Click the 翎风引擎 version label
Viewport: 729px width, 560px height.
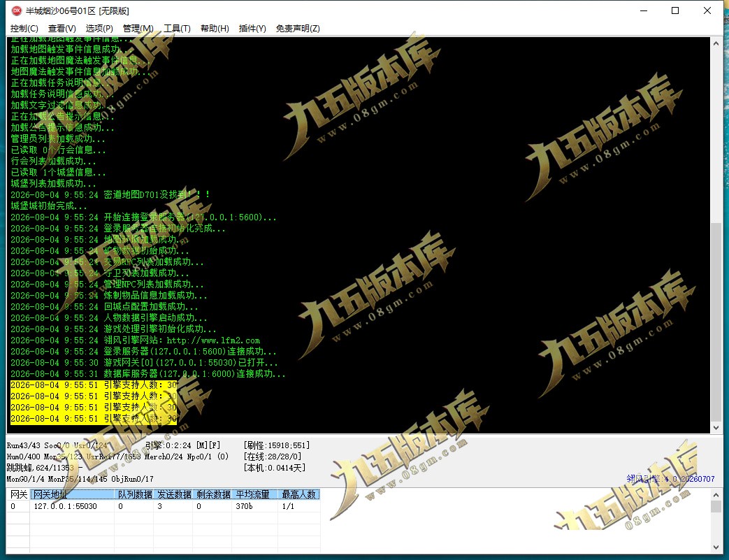point(670,479)
